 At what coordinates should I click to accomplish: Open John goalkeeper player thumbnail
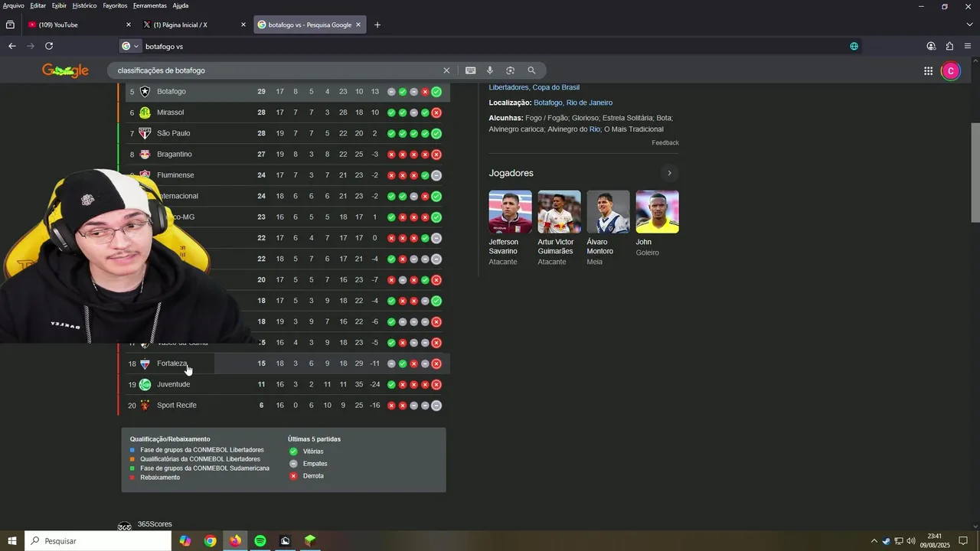point(657,212)
